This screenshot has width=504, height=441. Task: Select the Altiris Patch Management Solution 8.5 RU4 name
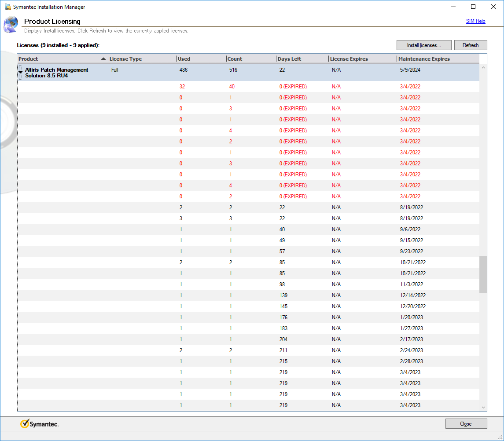(x=57, y=73)
